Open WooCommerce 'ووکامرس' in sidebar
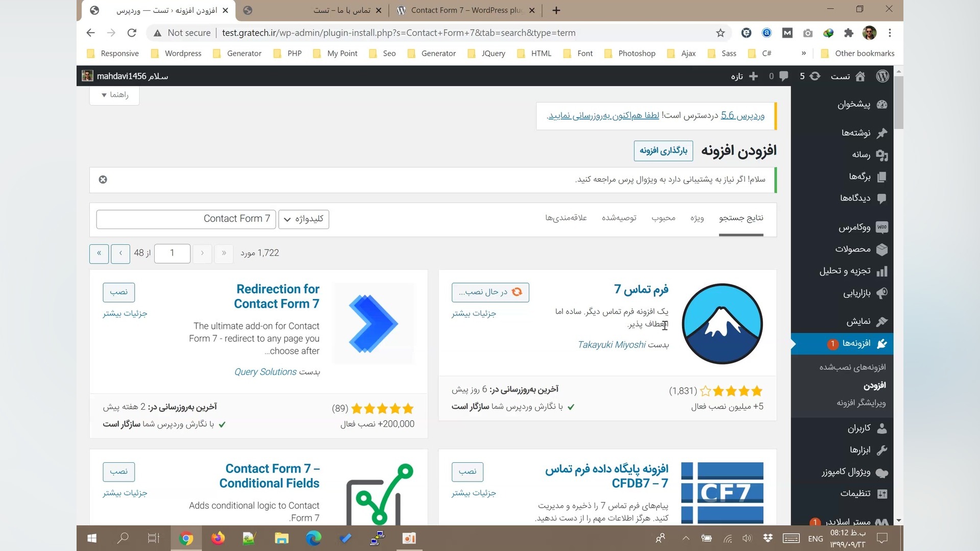This screenshot has width=980, height=551. point(863,227)
